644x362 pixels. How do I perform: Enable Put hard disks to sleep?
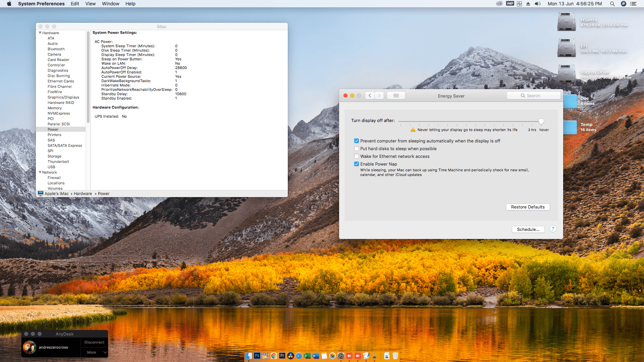pos(357,148)
